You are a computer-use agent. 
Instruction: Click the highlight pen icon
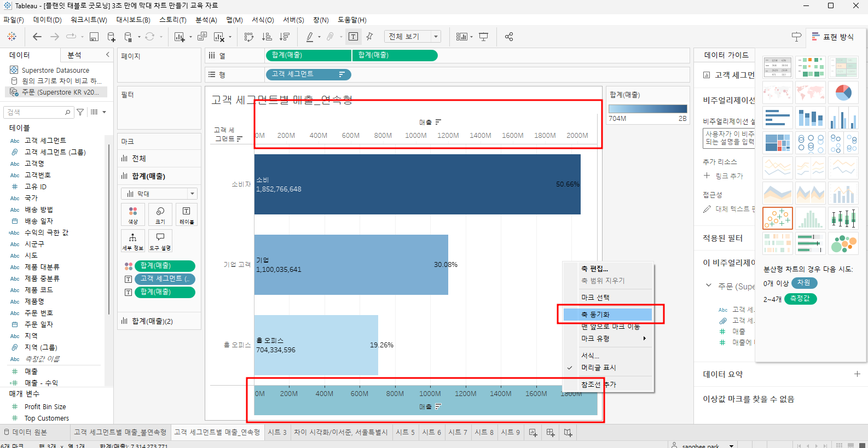coord(310,37)
